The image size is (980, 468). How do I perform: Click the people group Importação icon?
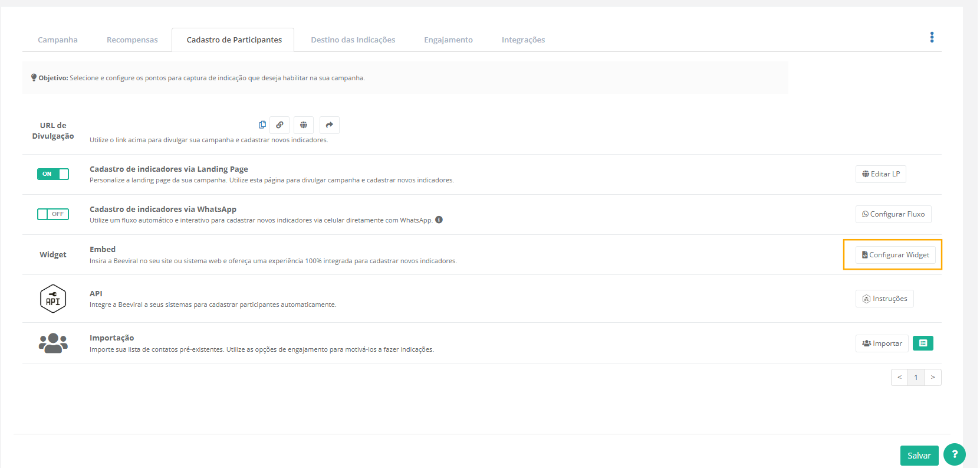pos(53,343)
